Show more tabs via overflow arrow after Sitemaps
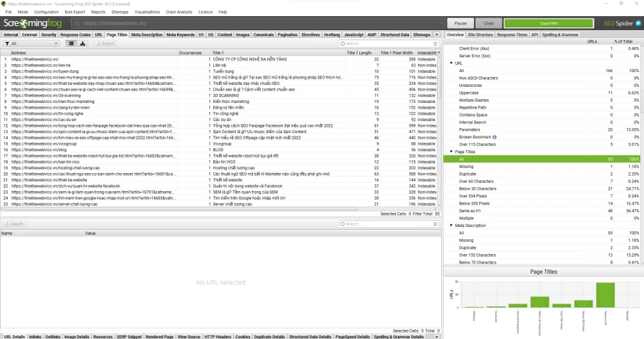Viewport: 644px width, 339px height. click(x=437, y=35)
